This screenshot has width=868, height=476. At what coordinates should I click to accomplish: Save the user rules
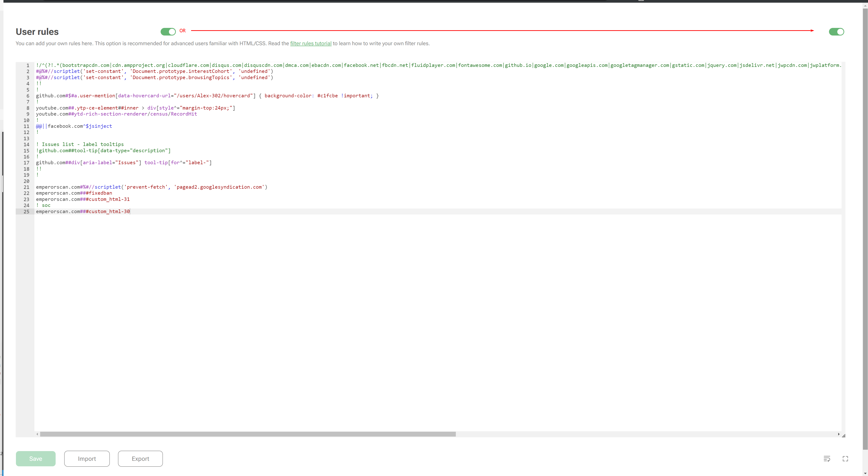pyautogui.click(x=35, y=458)
